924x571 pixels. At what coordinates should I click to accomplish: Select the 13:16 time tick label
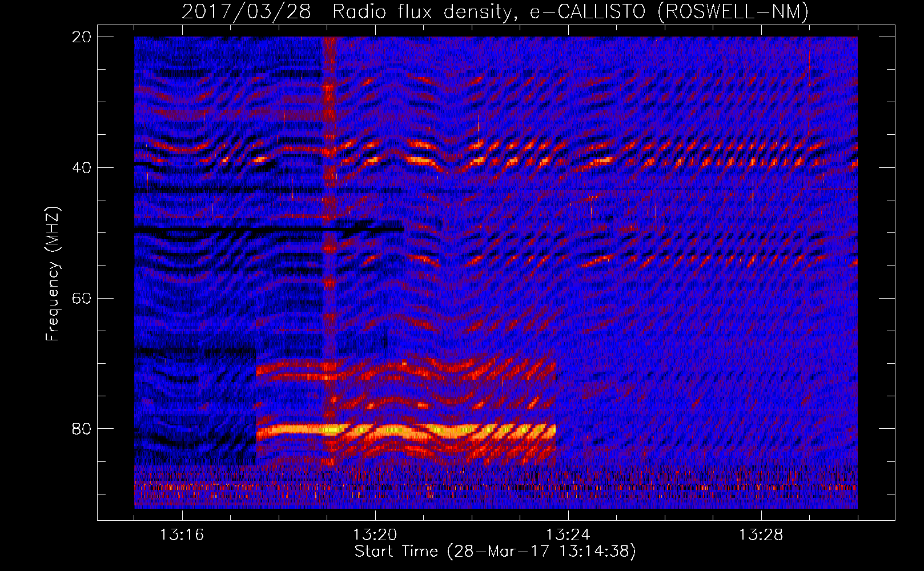(182, 535)
